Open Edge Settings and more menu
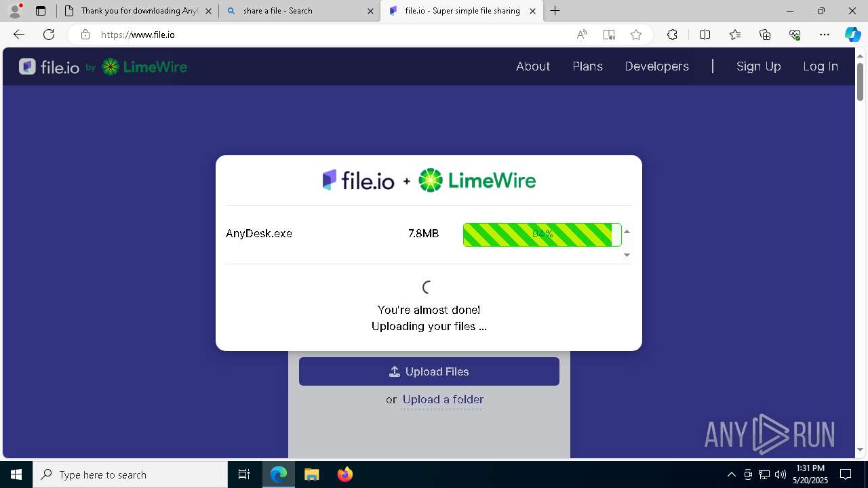Viewport: 868px width, 488px height. pos(825,35)
